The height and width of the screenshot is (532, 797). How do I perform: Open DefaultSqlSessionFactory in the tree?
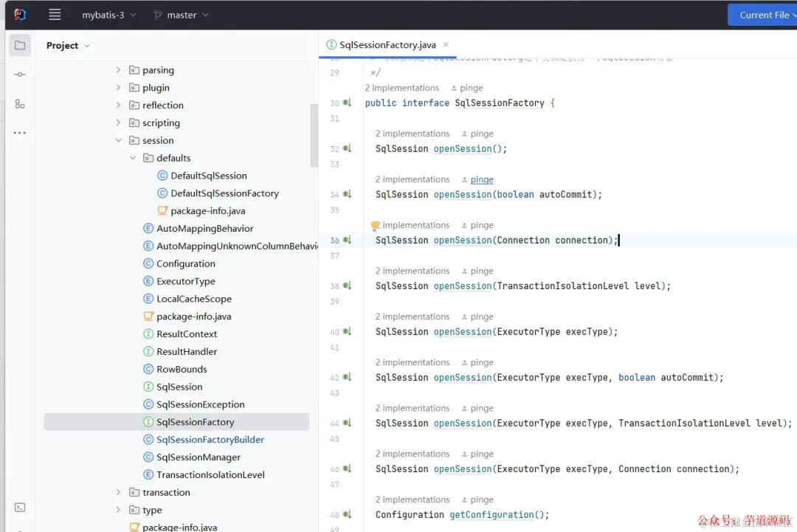coord(224,193)
